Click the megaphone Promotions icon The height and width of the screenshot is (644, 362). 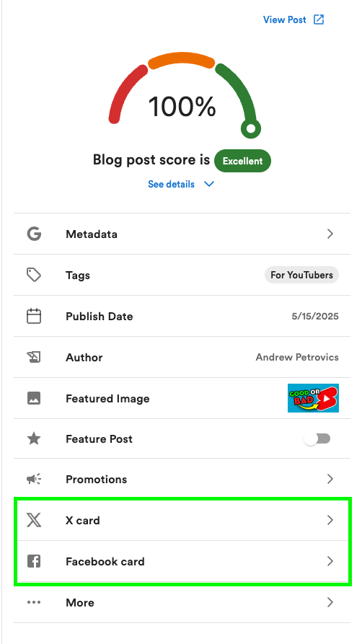tap(34, 479)
